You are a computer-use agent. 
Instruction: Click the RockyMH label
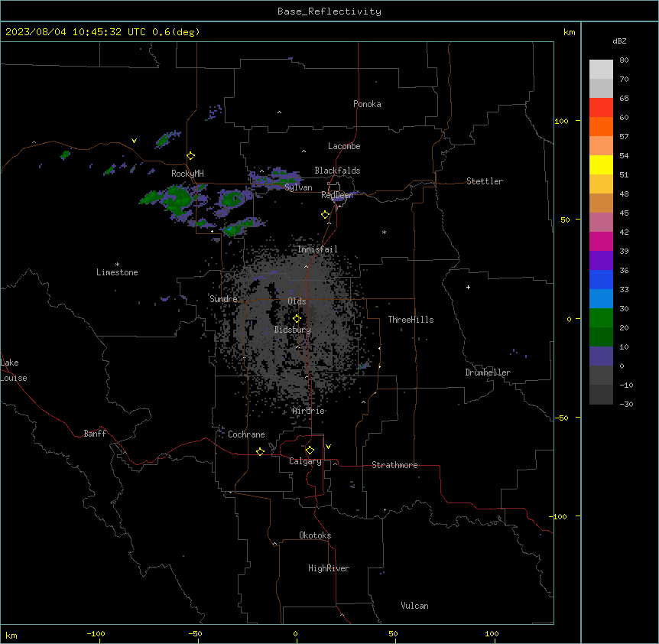[187, 174]
